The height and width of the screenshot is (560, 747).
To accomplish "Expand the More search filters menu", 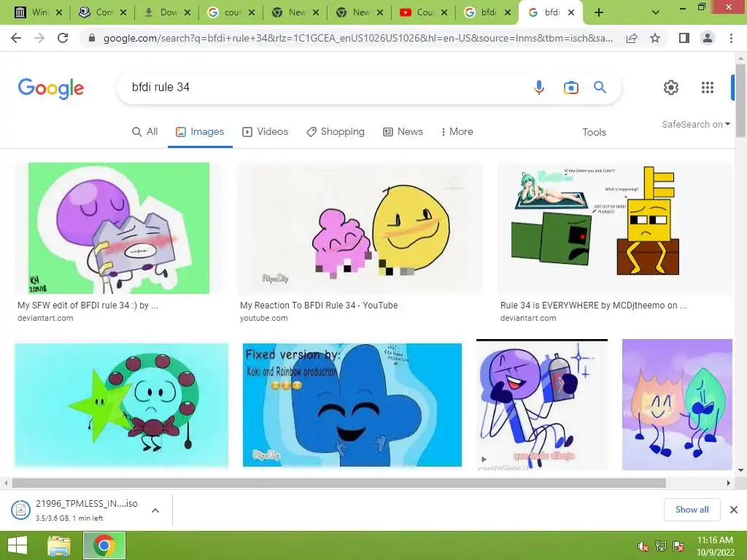I will click(x=457, y=131).
